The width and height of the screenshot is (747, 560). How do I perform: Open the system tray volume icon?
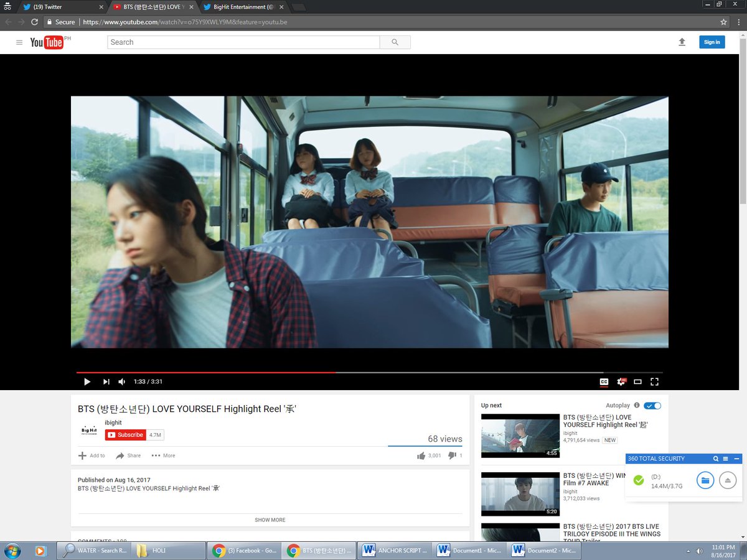(700, 551)
